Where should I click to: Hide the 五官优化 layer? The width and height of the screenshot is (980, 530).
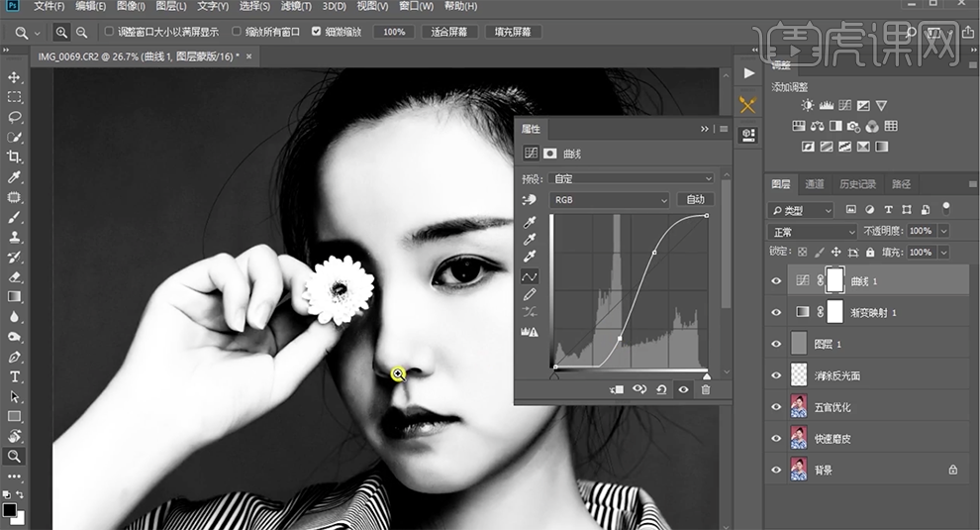pos(776,407)
